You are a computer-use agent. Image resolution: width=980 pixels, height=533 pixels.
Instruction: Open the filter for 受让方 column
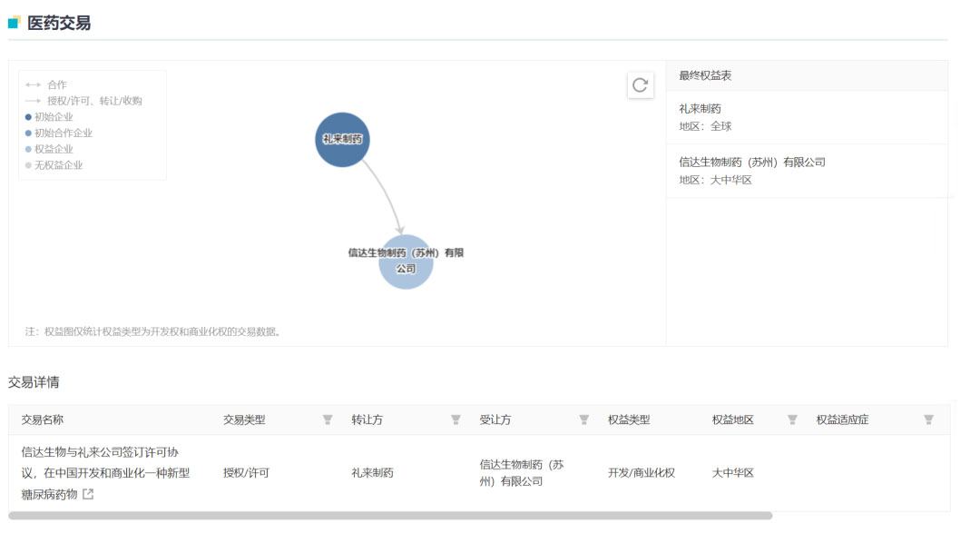coord(584,419)
